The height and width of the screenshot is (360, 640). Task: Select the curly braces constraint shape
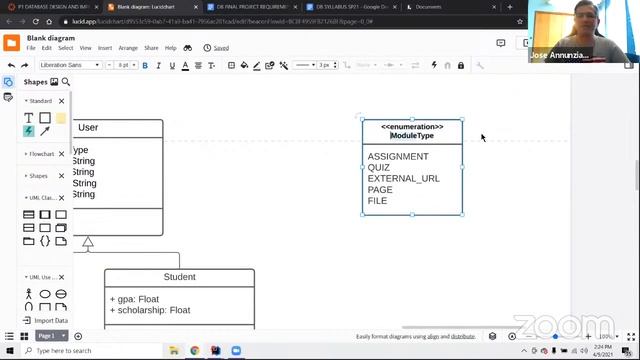click(45, 241)
